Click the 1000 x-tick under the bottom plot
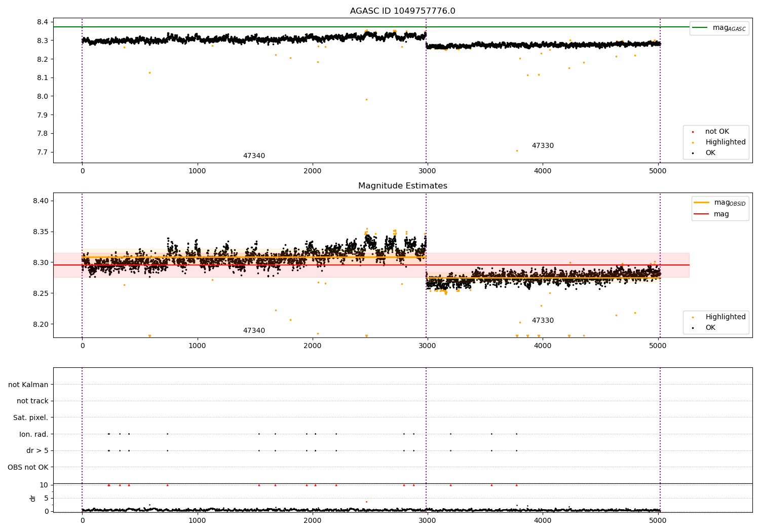 coord(197,520)
